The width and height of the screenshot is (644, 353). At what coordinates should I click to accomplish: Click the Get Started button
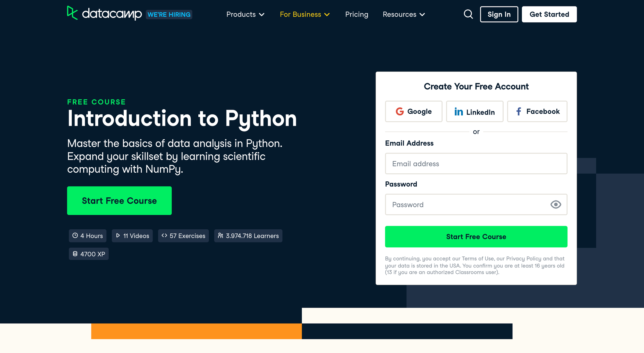[549, 14]
